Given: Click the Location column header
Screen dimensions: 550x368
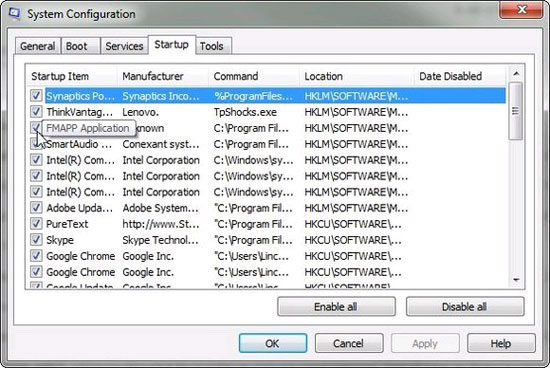Looking at the screenshot, I should pyautogui.click(x=357, y=76).
